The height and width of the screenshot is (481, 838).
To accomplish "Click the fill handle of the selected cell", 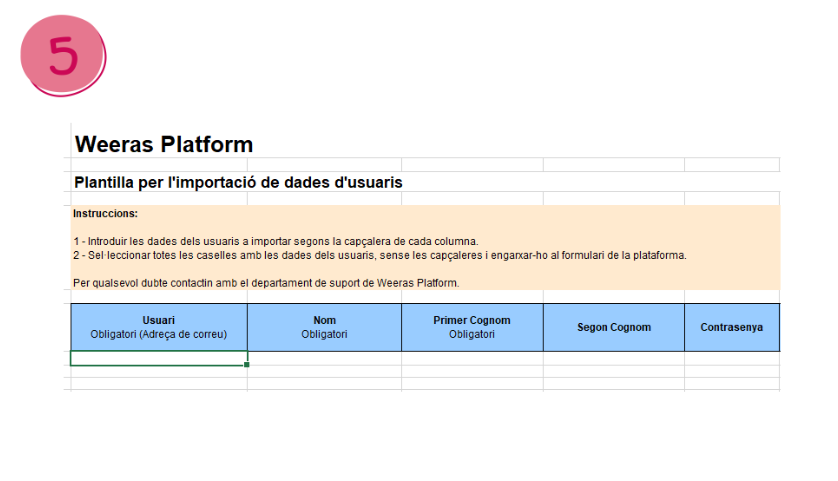I will (246, 364).
